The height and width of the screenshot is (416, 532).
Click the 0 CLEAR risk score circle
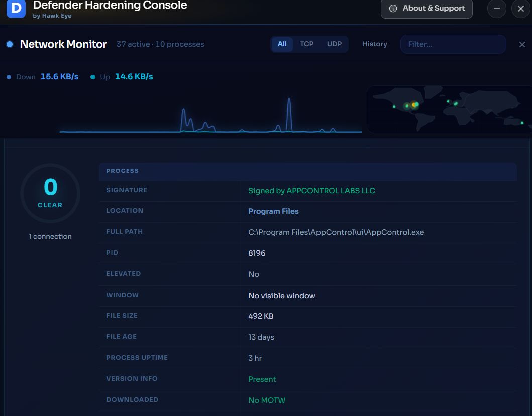pyautogui.click(x=50, y=193)
